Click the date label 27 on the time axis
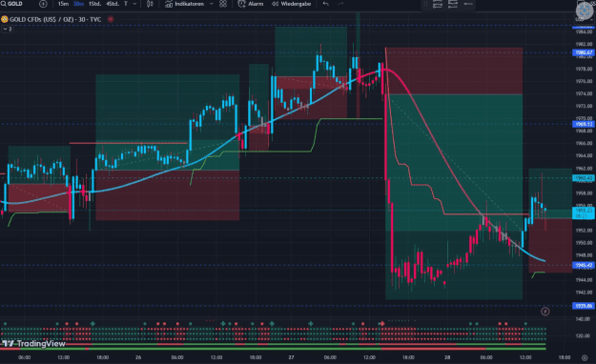 (291, 357)
